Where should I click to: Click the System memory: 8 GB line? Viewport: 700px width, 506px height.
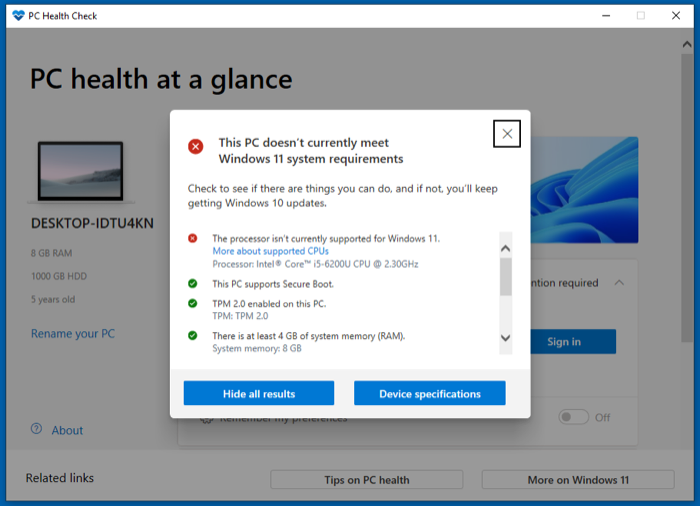(x=257, y=348)
